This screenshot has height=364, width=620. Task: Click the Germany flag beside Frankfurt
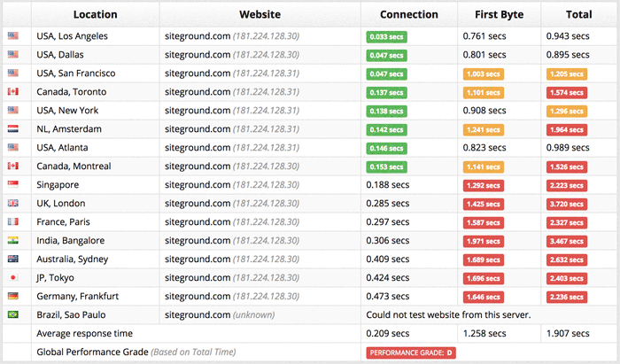point(13,296)
